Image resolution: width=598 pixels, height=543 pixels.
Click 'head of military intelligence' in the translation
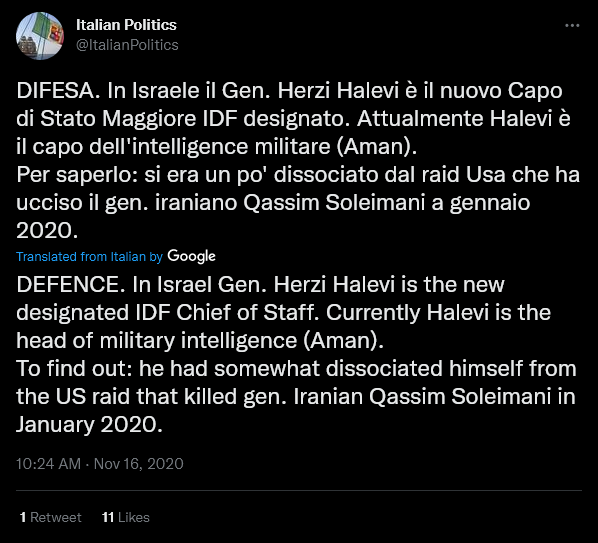tap(156, 341)
